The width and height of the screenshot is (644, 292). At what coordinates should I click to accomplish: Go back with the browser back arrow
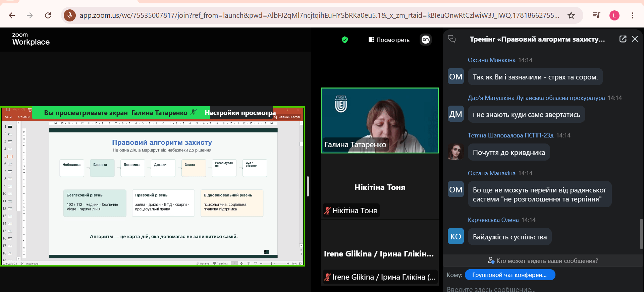coord(12,15)
